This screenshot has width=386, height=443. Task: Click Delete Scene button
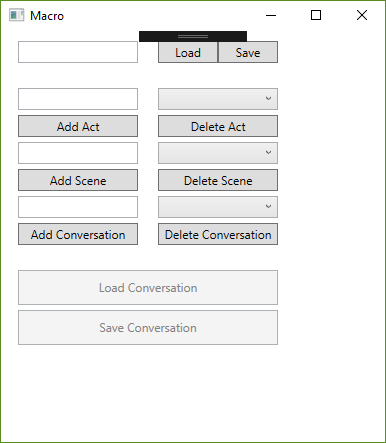[x=218, y=180]
